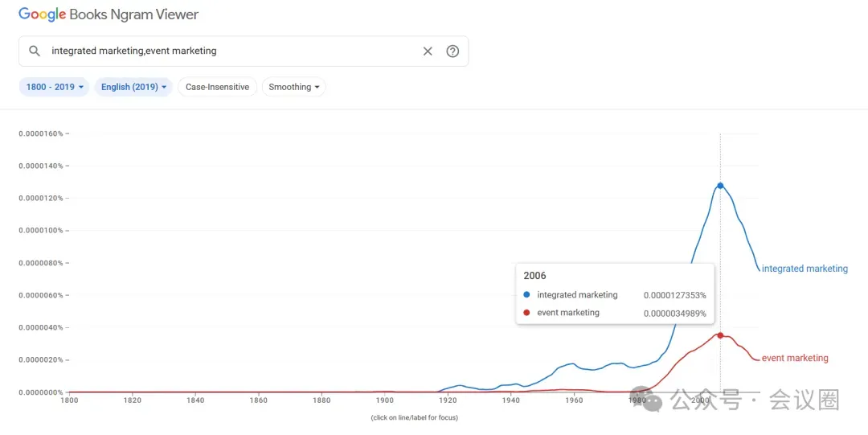The height and width of the screenshot is (435, 868).
Task: Click the 1920 label on the x-axis
Action: click(448, 400)
